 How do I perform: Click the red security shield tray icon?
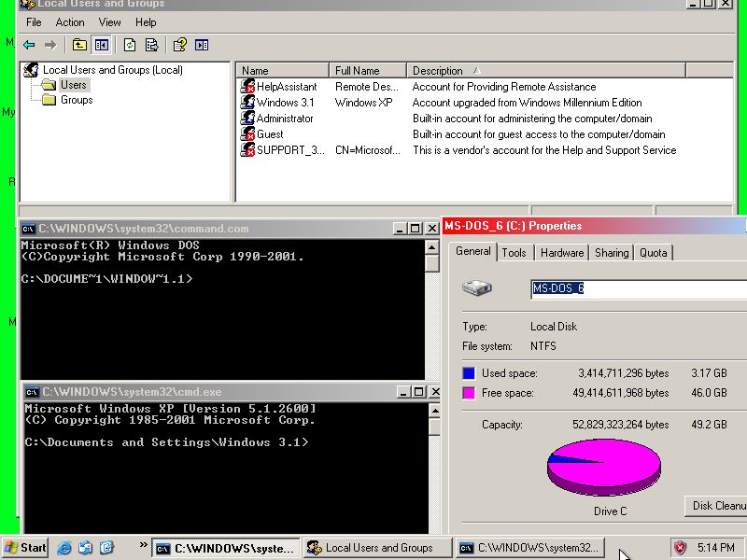pyautogui.click(x=680, y=548)
